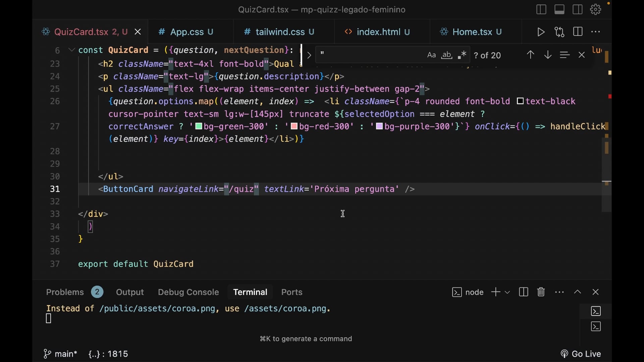The height and width of the screenshot is (362, 644).
Task: Select the first terminal instance icon
Action: point(596,311)
